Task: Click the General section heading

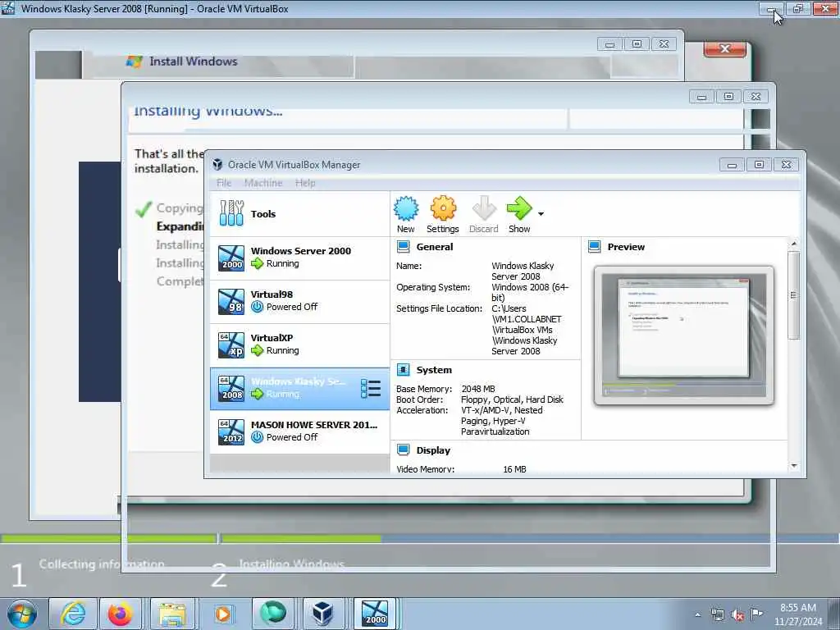Action: tap(435, 247)
